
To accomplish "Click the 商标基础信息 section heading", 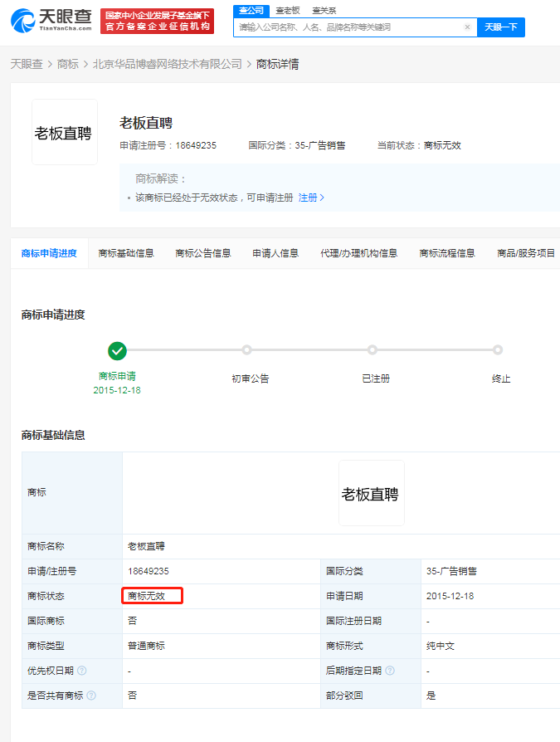I will click(53, 436).
